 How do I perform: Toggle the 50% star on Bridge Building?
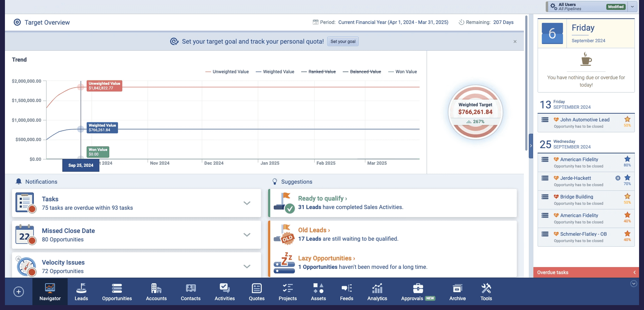coord(627,196)
